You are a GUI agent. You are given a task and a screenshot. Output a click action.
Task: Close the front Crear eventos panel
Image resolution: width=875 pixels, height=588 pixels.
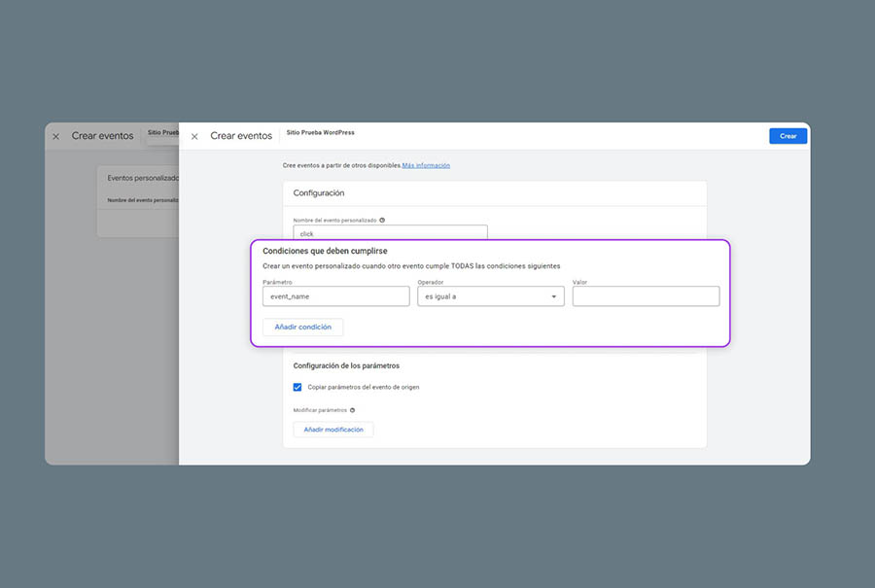pos(194,136)
